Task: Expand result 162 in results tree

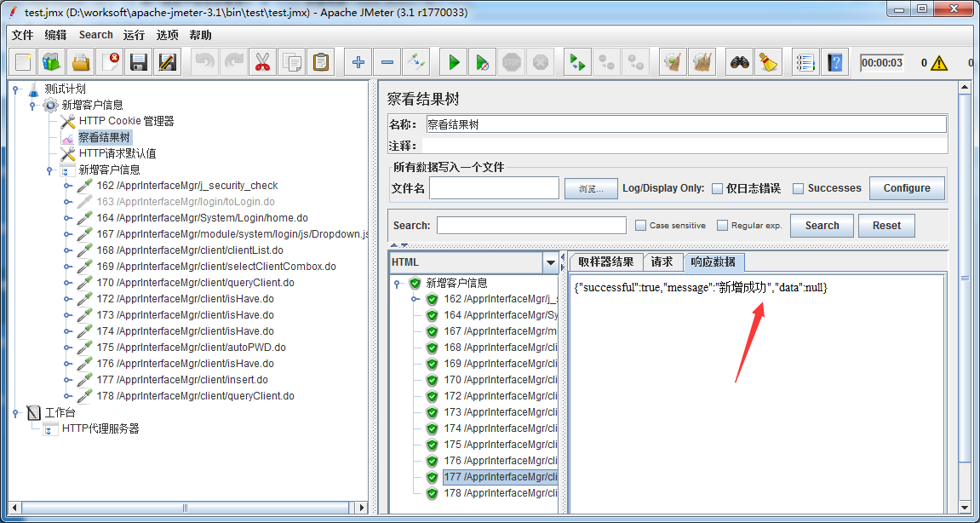Action: tap(415, 300)
